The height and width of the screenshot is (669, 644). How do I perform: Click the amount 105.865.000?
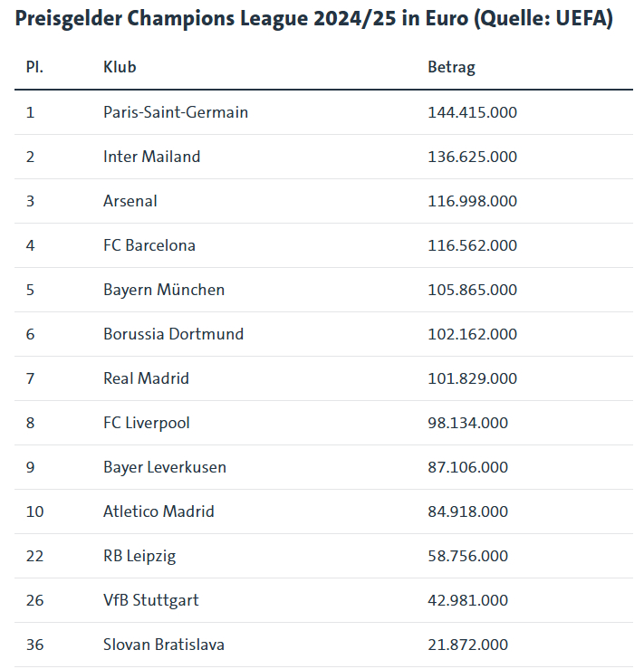pyautogui.click(x=472, y=290)
